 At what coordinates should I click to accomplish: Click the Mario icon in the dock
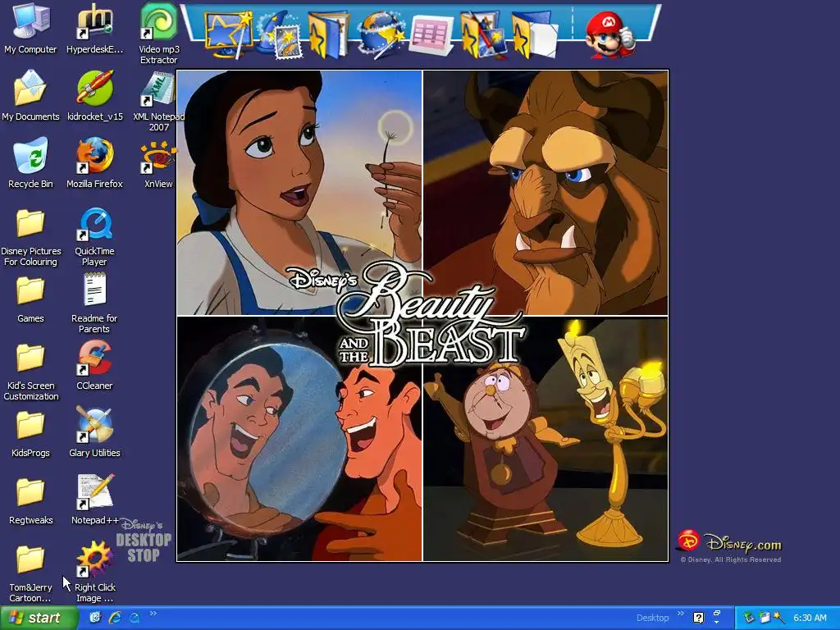point(609,34)
